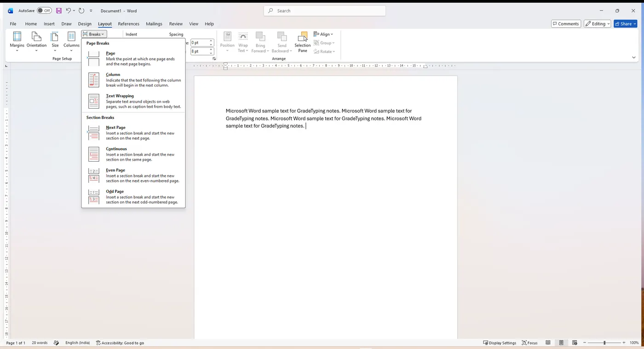The height and width of the screenshot is (349, 644).
Task: Switch to Web Layout view
Action: tap(575, 343)
